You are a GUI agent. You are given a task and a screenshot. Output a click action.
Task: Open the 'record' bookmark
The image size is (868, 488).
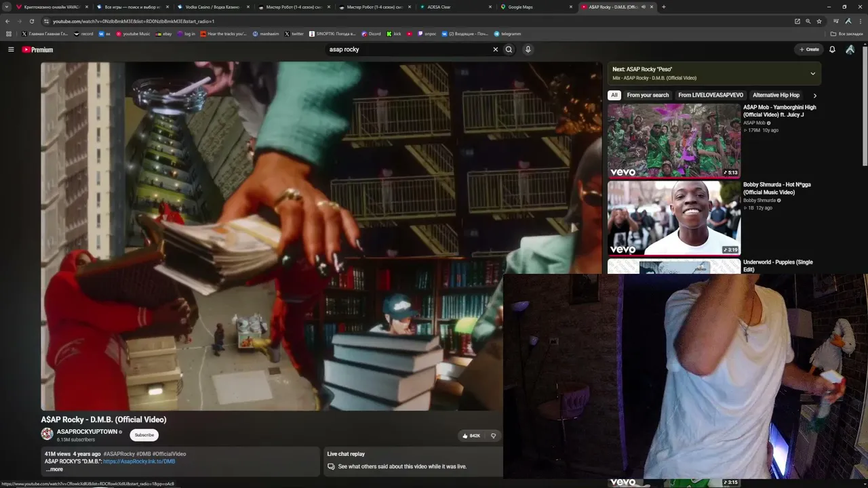point(83,34)
